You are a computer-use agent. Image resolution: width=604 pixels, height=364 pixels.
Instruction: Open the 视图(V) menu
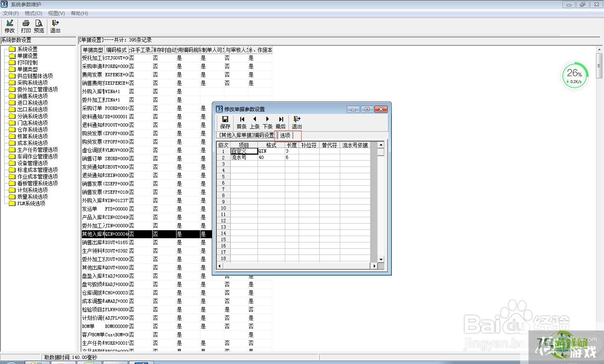coord(57,13)
